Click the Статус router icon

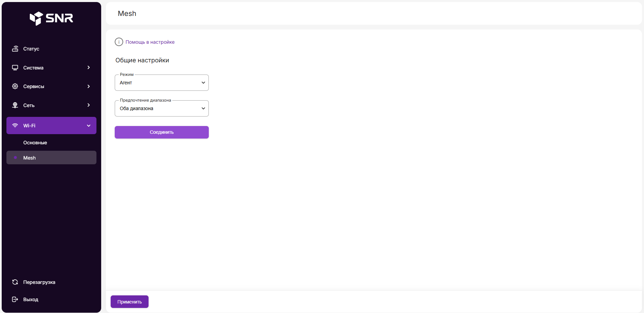[15, 49]
